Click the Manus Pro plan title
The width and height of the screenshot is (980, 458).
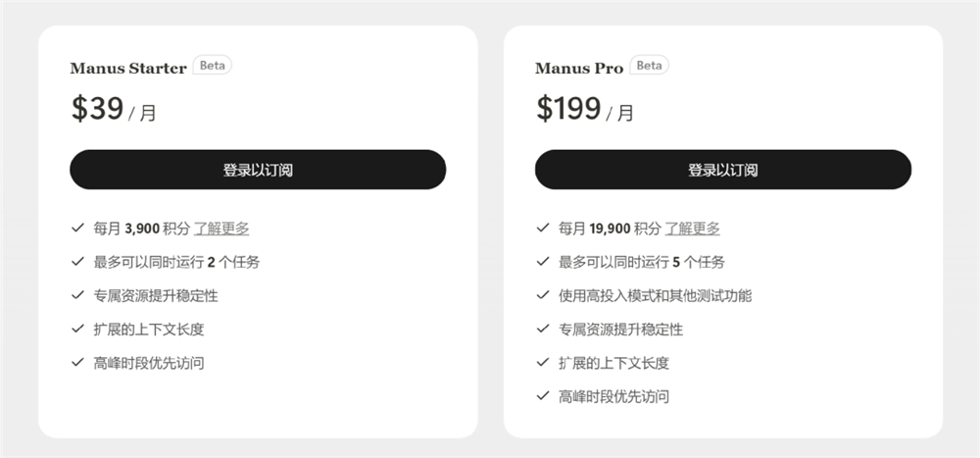579,69
